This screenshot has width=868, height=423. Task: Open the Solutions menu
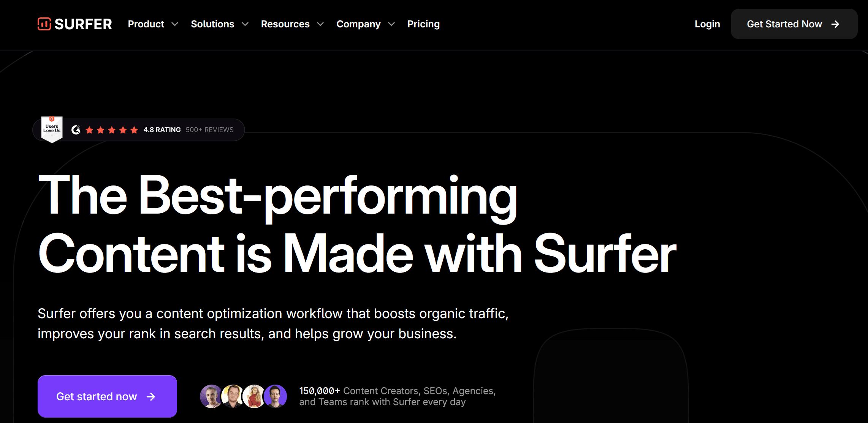point(212,24)
